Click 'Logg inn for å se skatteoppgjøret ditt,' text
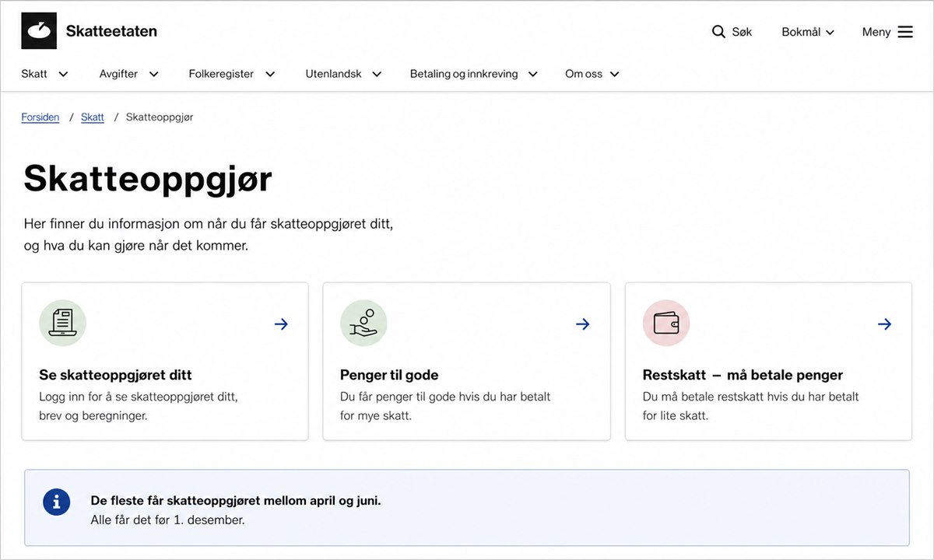934x560 pixels. (139, 397)
